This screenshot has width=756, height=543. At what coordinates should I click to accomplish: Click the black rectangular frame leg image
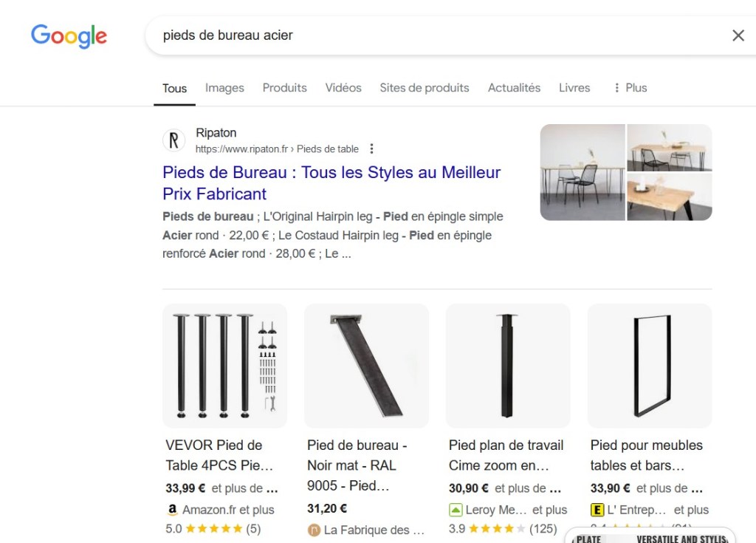[x=650, y=366]
